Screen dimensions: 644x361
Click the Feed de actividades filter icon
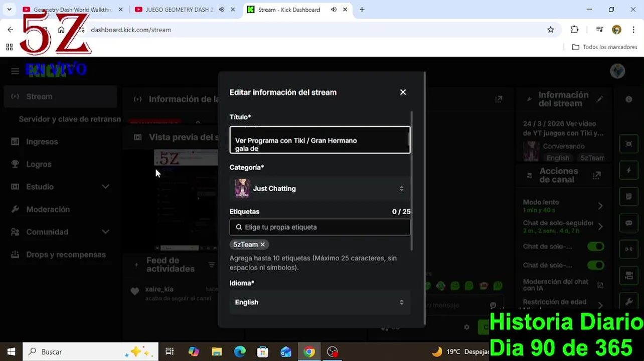(212, 265)
